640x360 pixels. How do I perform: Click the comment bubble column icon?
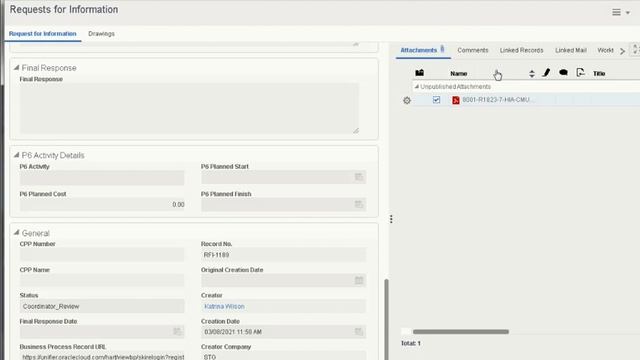tap(563, 73)
